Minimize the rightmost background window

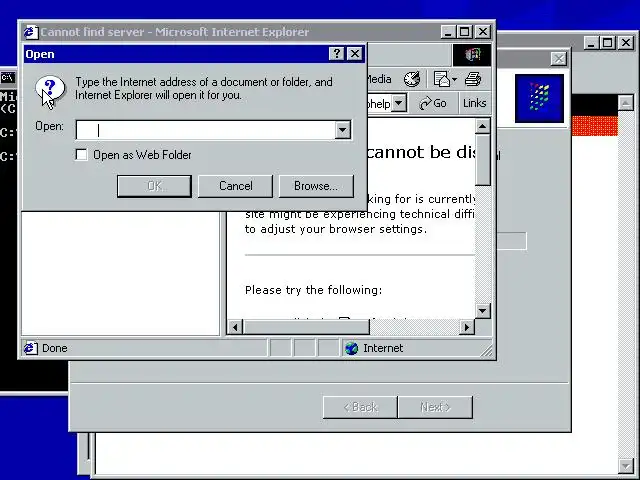591,42
